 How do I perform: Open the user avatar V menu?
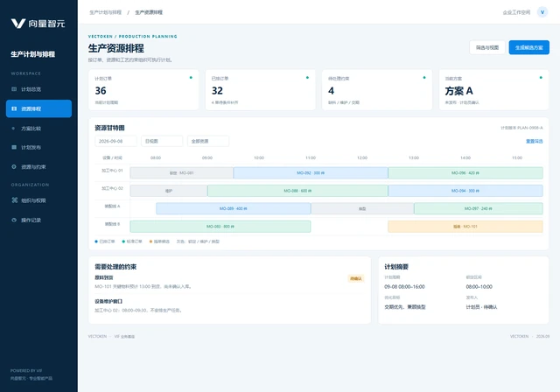point(542,12)
